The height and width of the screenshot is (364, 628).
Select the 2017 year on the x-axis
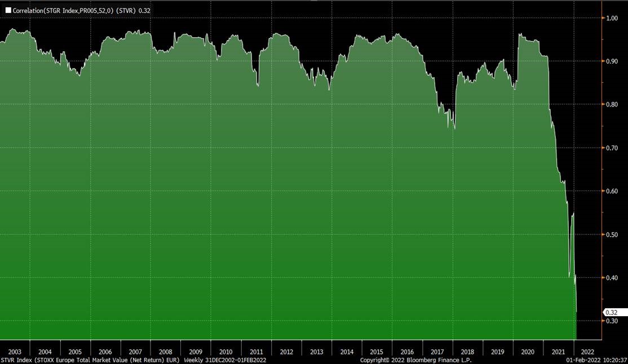(x=437, y=351)
